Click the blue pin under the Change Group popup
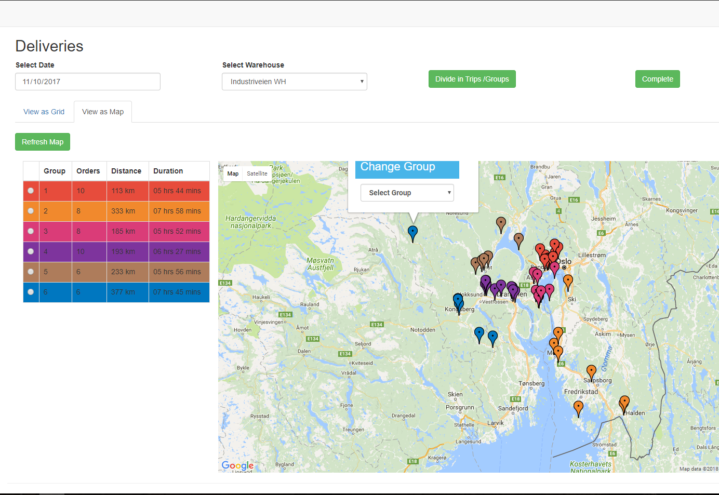 [412, 232]
